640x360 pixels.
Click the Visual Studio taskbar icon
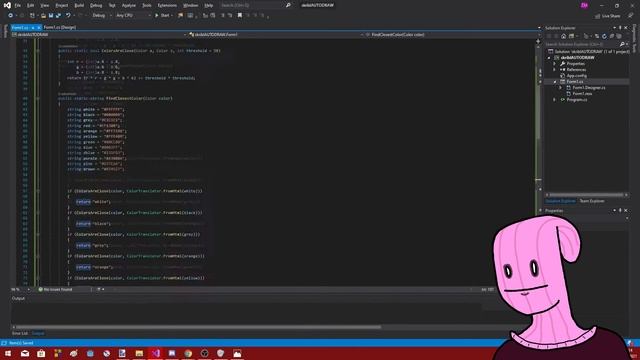156,353
